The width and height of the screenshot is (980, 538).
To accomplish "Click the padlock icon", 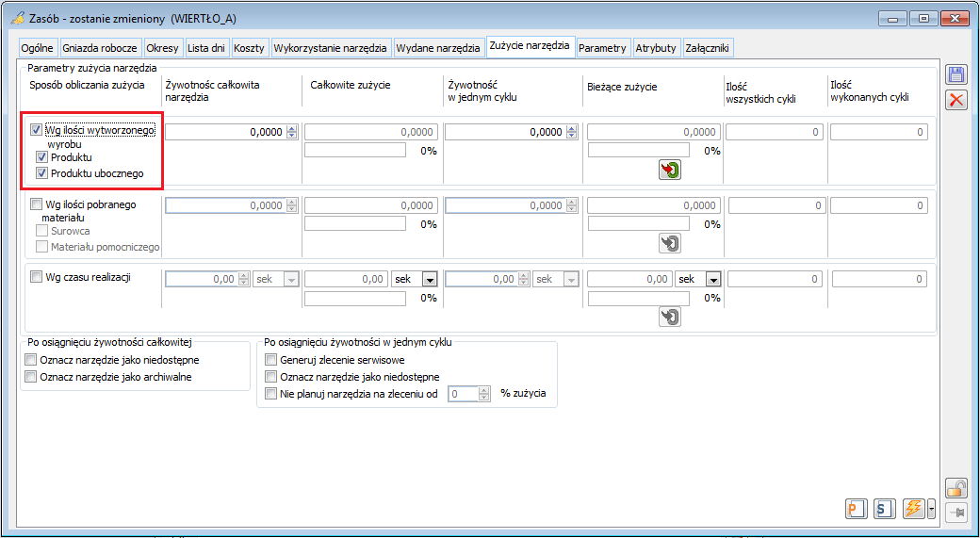I will point(956,488).
